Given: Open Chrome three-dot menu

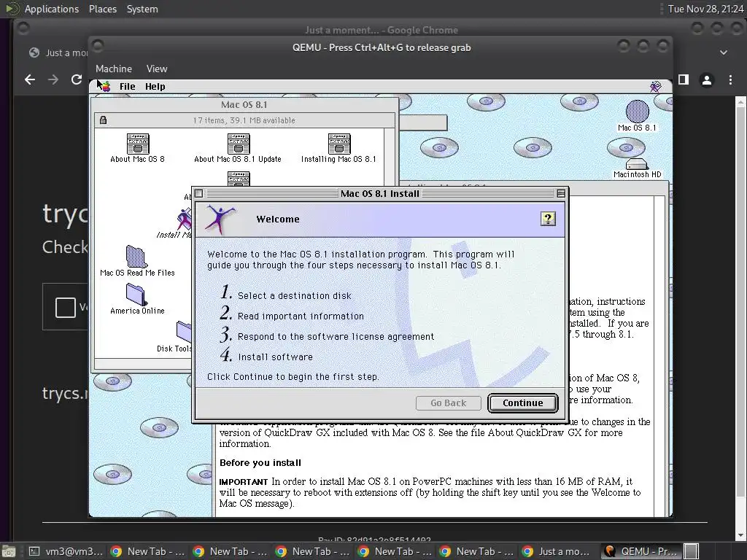Looking at the screenshot, I should [730, 79].
